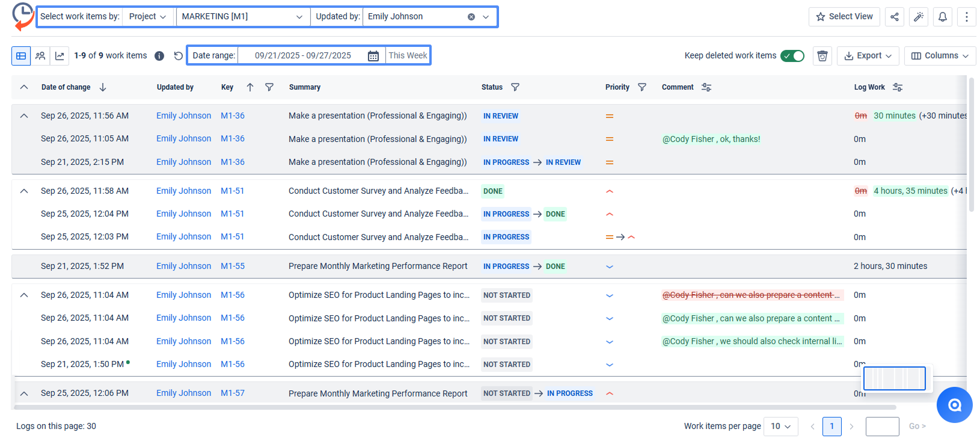Open the three-dot more options menu
The width and height of the screenshot is (980, 438).
tap(967, 17)
